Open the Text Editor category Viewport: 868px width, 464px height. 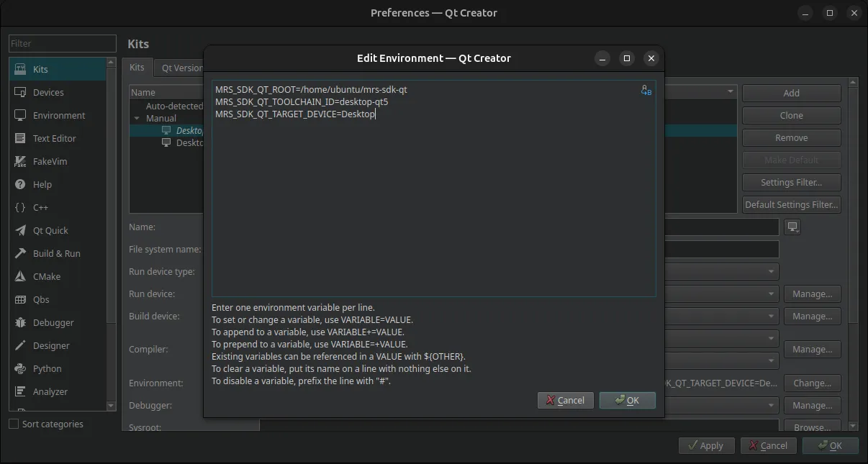point(58,138)
